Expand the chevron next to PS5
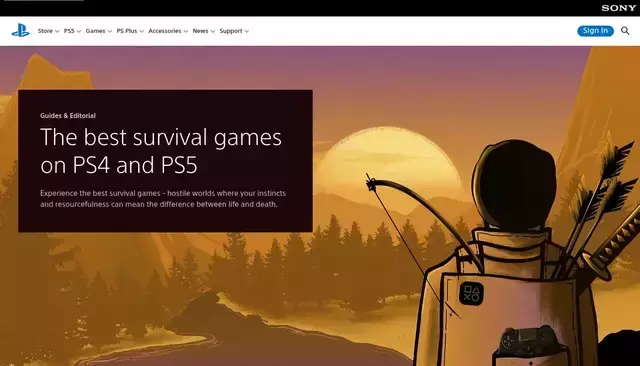Screen dimensions: 640x366 pyautogui.click(x=79, y=31)
